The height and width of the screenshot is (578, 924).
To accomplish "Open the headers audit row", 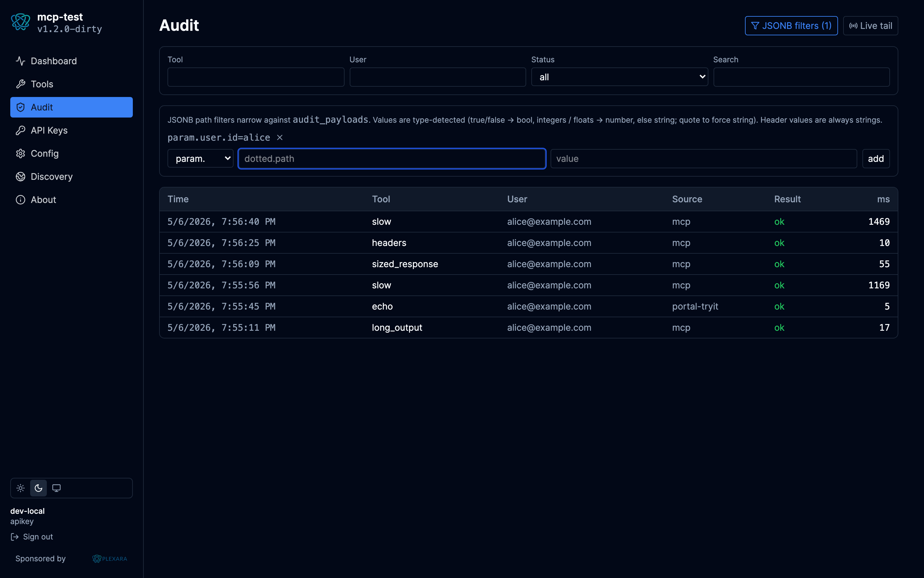I will pyautogui.click(x=528, y=243).
